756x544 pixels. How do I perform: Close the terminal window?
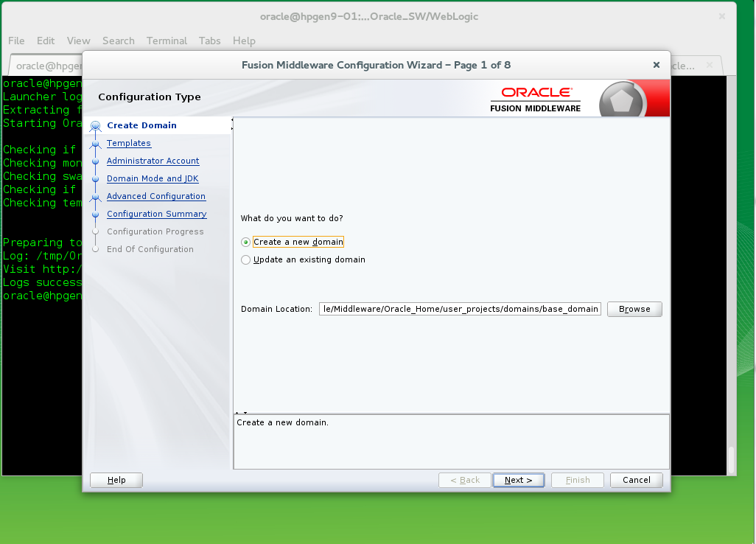coord(721,16)
